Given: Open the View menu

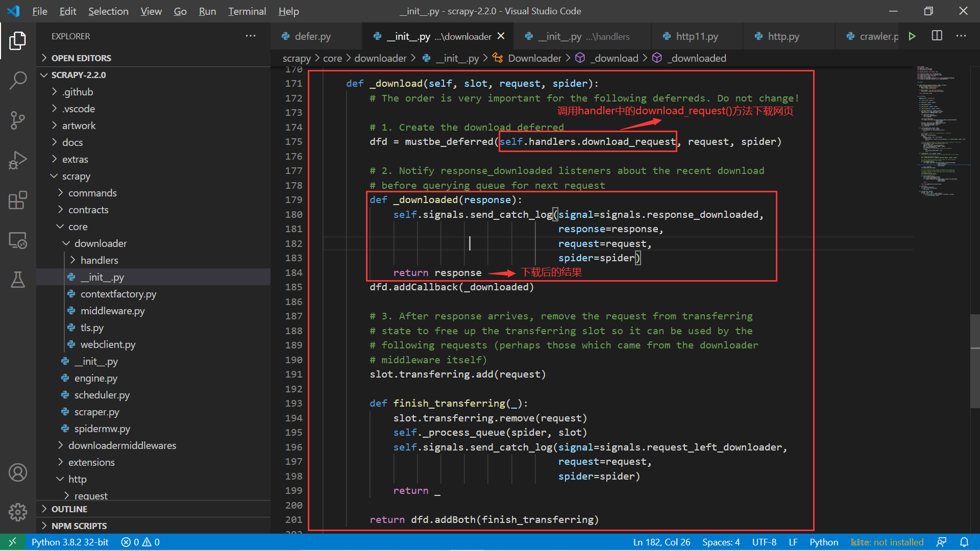Looking at the screenshot, I should click(151, 11).
